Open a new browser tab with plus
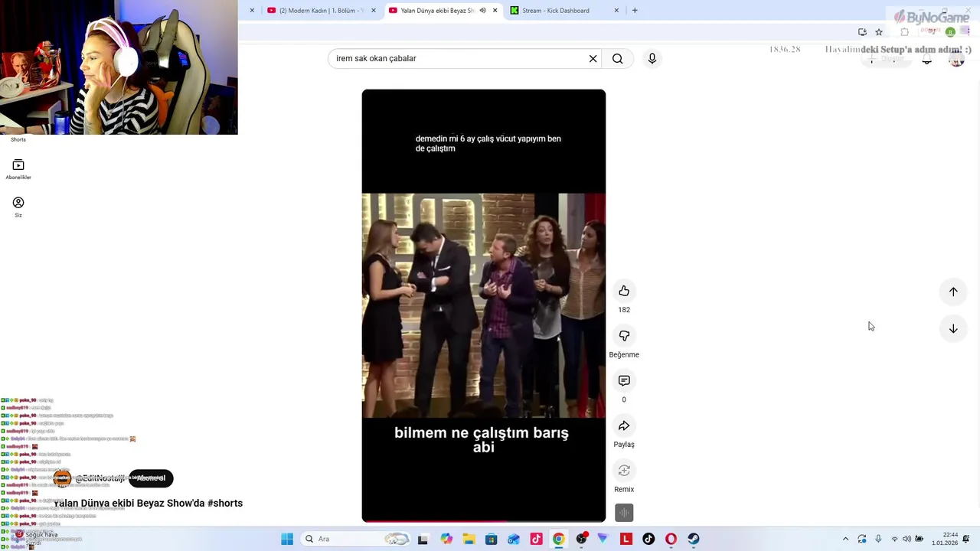Image resolution: width=980 pixels, height=551 pixels. click(635, 11)
